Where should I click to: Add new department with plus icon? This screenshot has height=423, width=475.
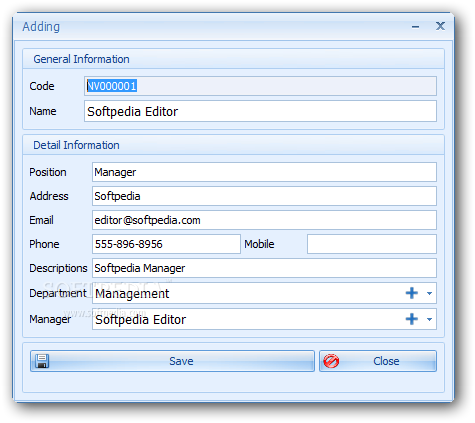412,293
